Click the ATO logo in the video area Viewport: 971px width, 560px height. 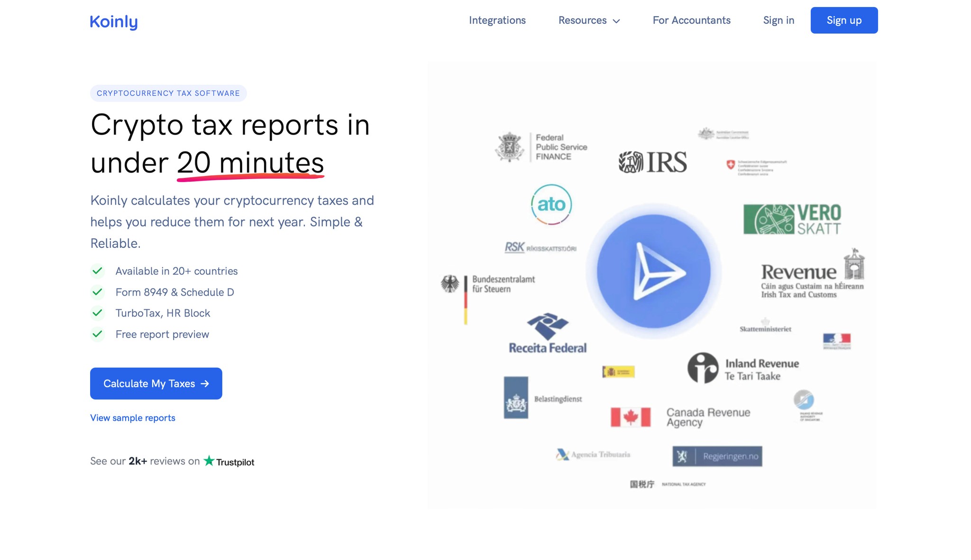tap(551, 205)
